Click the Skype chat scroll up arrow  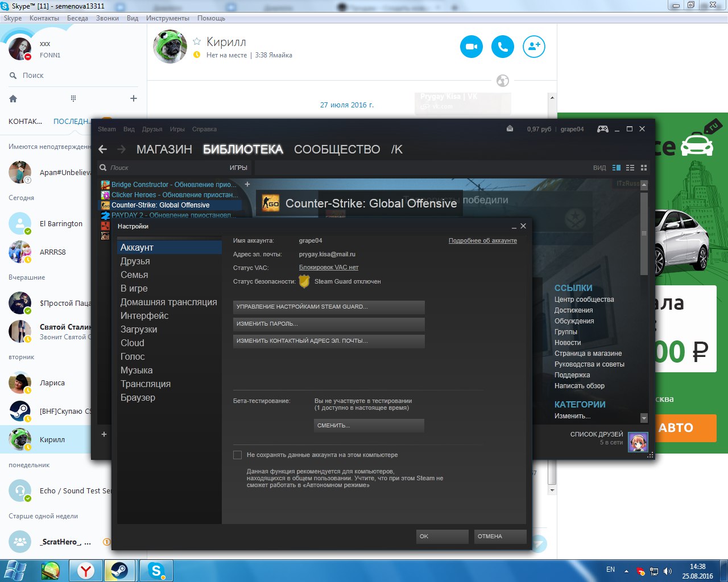[x=552, y=98]
